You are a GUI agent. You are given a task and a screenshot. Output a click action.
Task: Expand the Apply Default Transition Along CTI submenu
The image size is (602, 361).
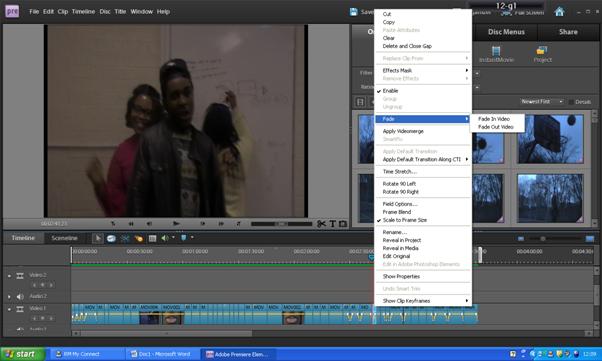[x=423, y=159]
